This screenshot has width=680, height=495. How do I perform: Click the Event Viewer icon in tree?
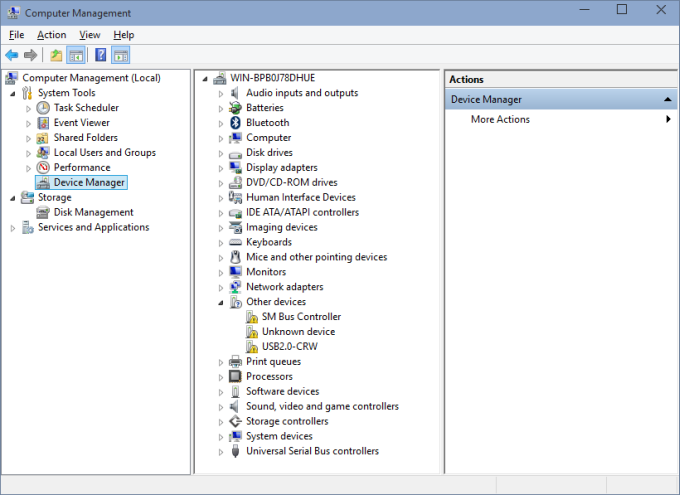pos(43,123)
